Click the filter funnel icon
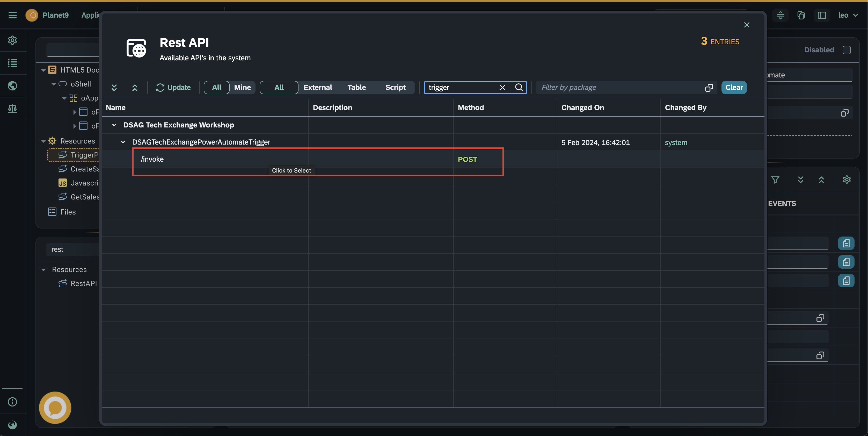 tap(775, 180)
